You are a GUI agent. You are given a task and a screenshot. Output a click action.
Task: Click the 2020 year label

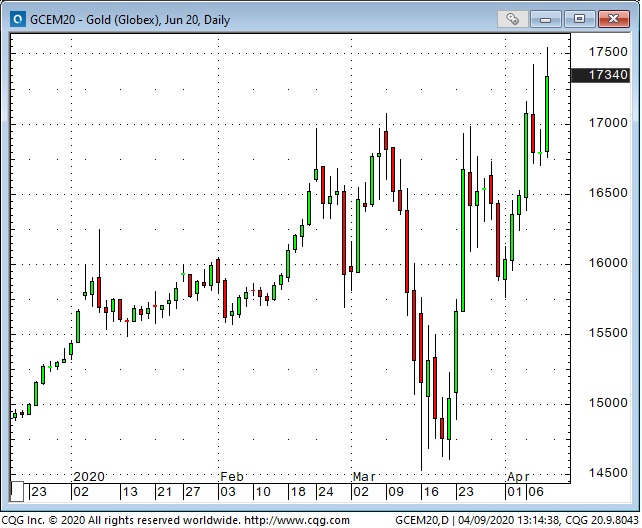tap(89, 477)
